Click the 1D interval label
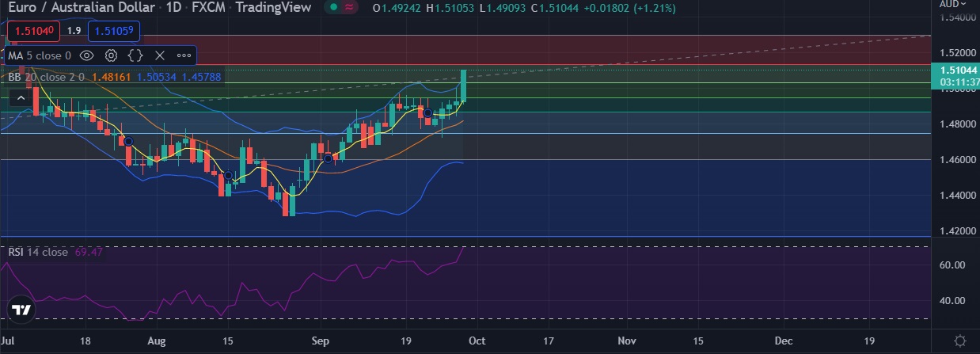This screenshot has width=980, height=354. 173,8
